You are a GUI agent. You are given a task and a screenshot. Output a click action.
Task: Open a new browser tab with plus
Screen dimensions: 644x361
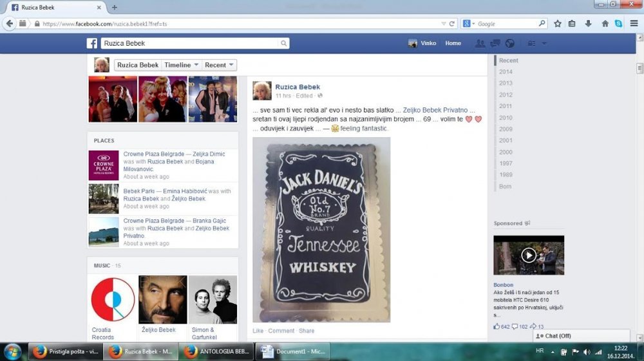pyautogui.click(x=114, y=7)
